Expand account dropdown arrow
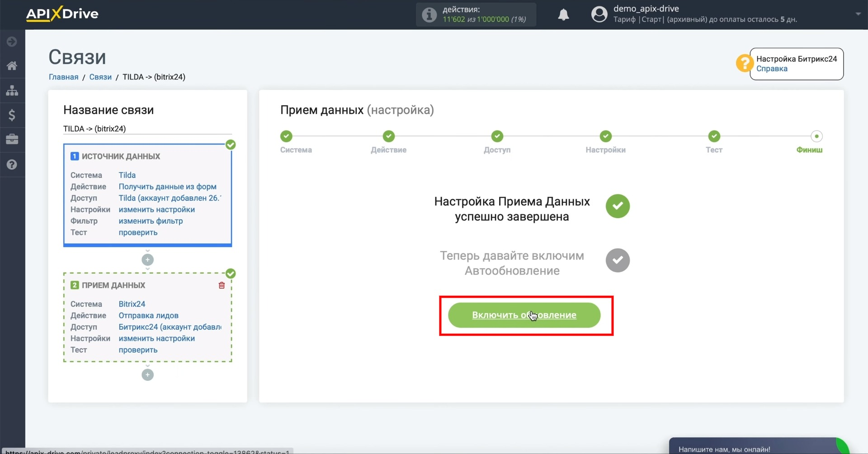The width and height of the screenshot is (868, 454). pyautogui.click(x=858, y=14)
